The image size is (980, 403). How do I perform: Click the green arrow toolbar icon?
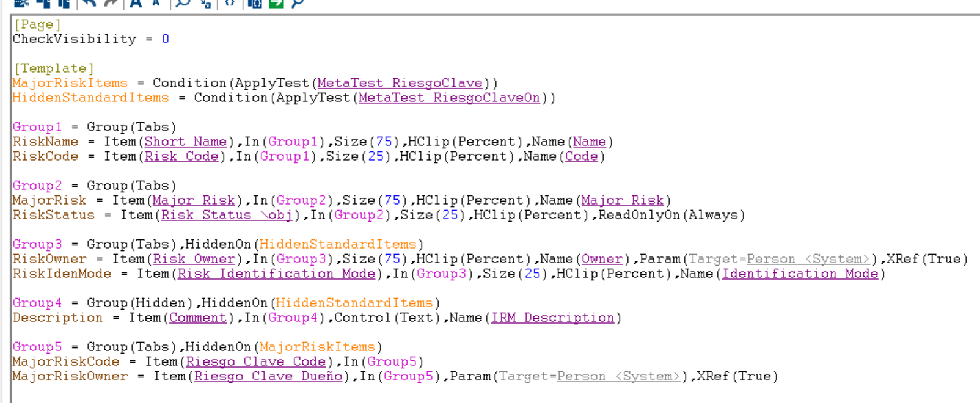click(x=276, y=3)
